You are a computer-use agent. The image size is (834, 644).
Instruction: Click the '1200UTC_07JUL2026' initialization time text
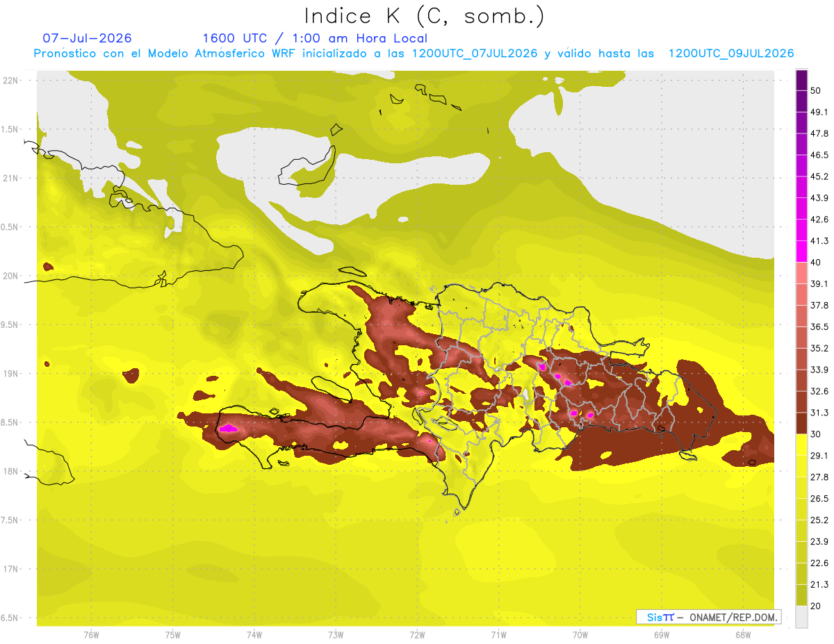pyautogui.click(x=475, y=53)
